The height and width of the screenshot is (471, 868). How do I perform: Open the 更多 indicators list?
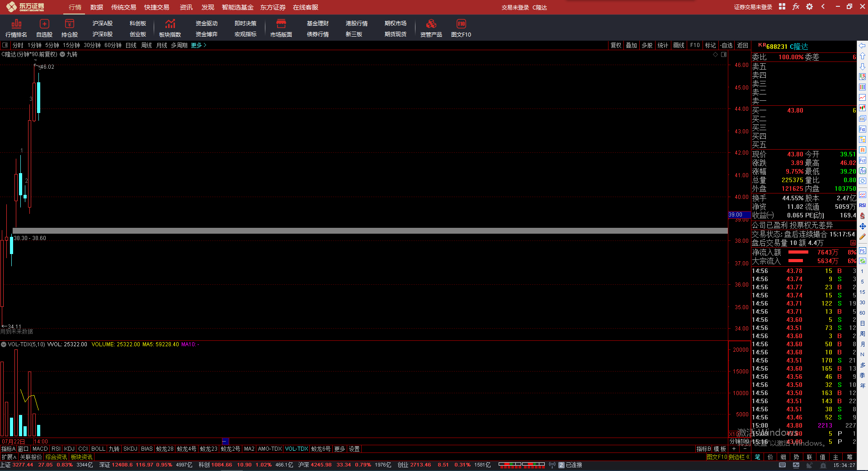click(340, 449)
